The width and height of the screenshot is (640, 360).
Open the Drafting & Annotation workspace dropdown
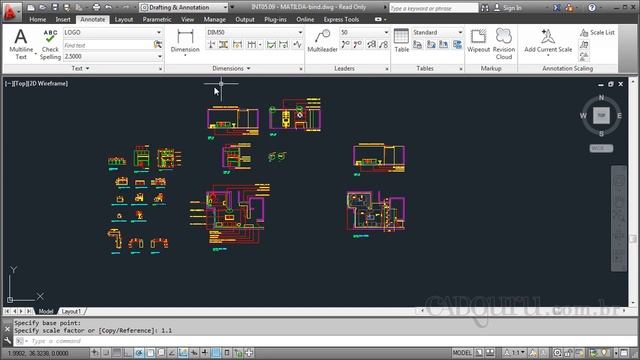click(184, 7)
